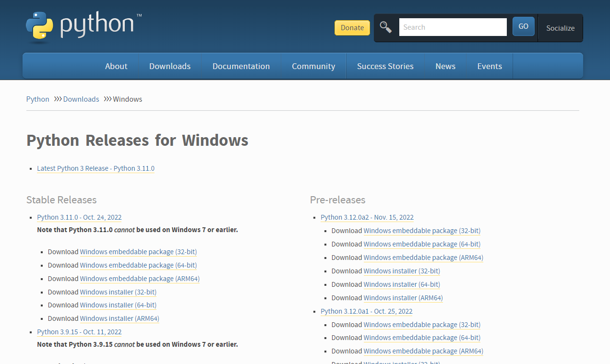Open the News navigation menu
The image size is (610, 364).
coord(445,66)
